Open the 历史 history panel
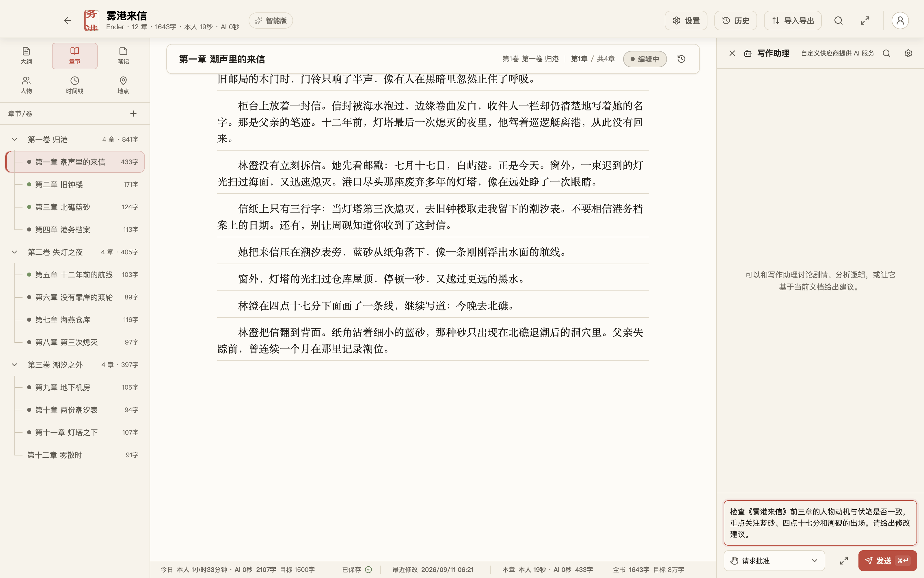924x578 pixels. pos(735,21)
